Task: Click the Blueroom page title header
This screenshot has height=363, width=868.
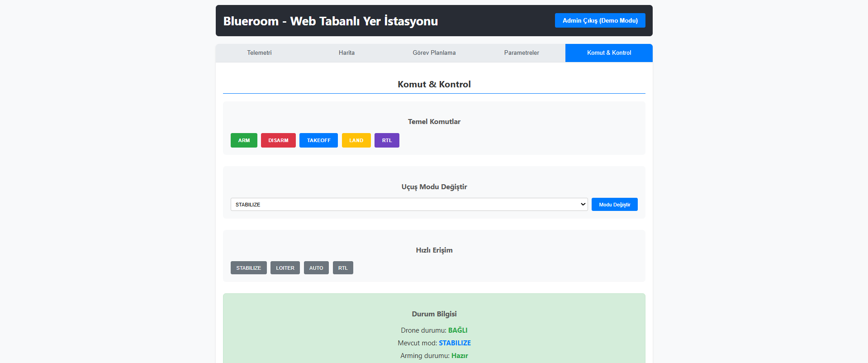Action: tap(330, 21)
